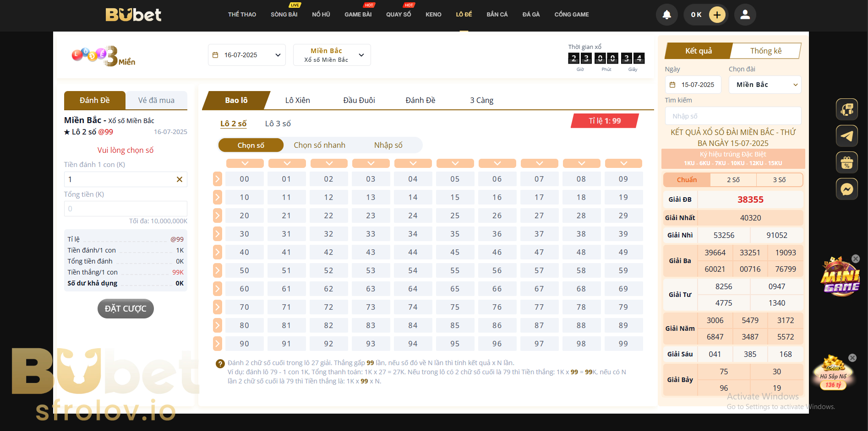Open customer support live chat icon
Viewport: 868px width, 431px height.
click(x=846, y=109)
